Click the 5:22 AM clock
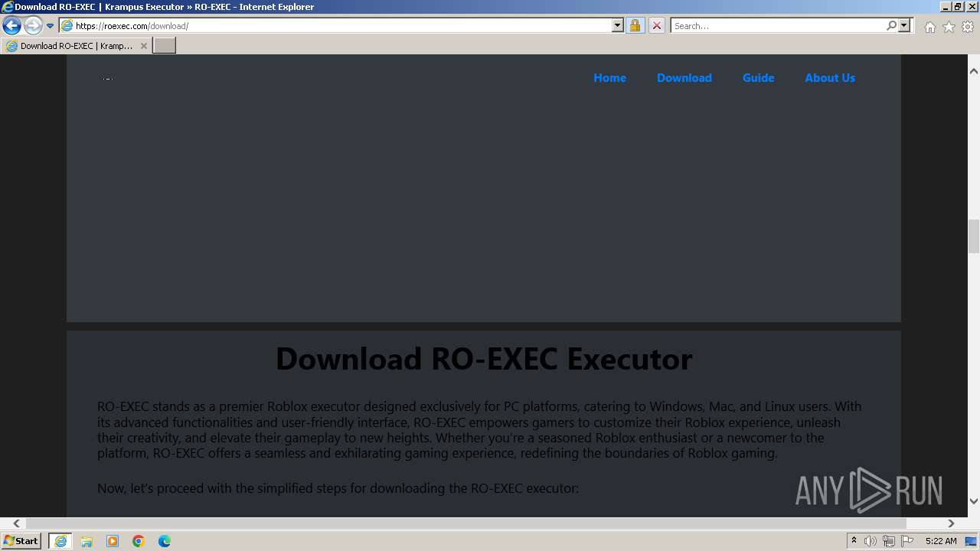This screenshot has width=980, height=551. tap(941, 541)
